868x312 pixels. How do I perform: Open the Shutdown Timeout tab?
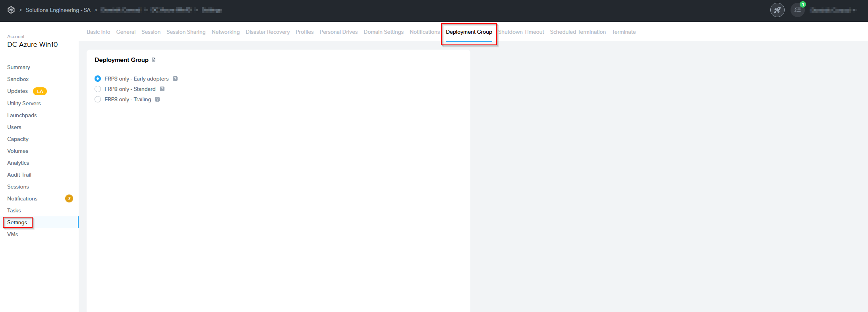click(x=521, y=32)
